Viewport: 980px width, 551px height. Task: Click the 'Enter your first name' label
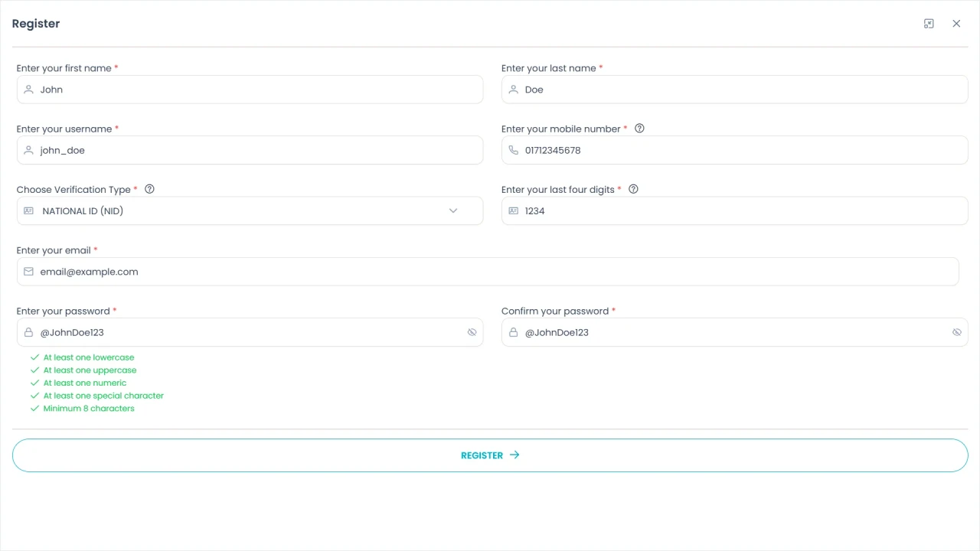[64, 68]
